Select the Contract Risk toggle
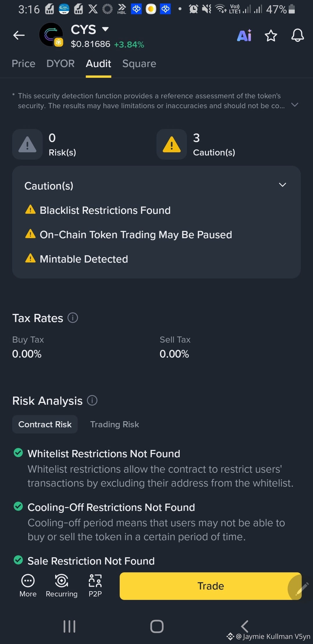This screenshot has height=644, width=313. 45,424
